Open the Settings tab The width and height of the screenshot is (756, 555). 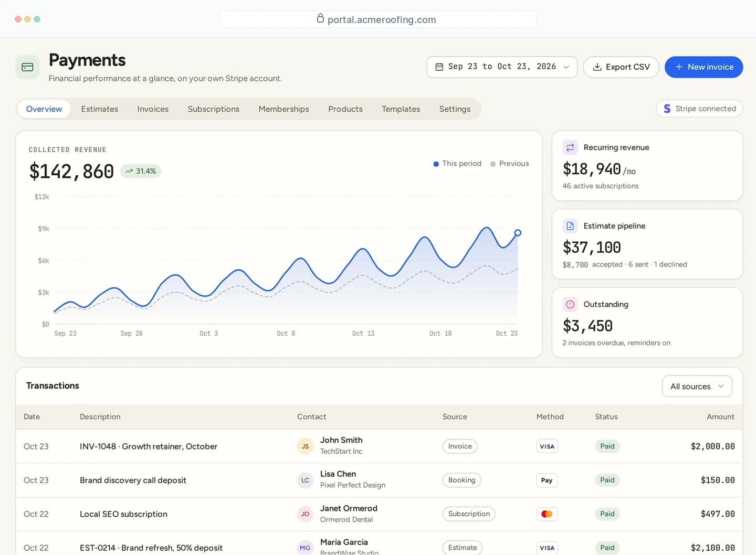455,109
